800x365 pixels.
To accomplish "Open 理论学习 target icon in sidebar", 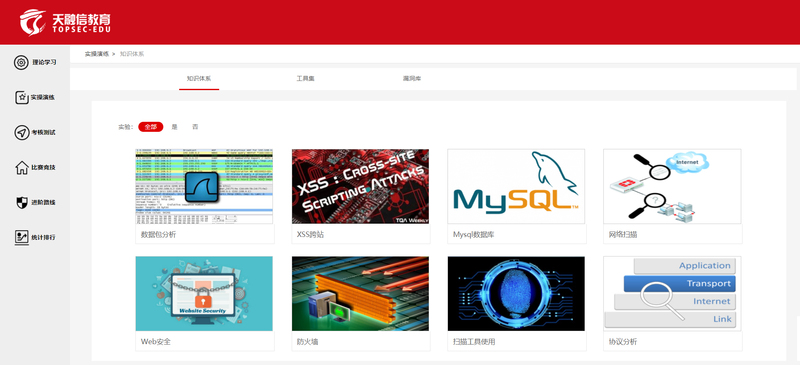I will coord(21,63).
